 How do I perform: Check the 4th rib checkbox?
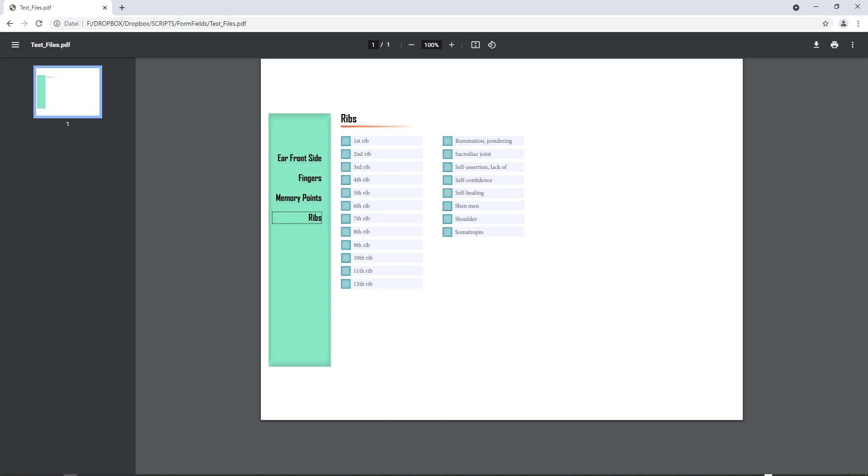coord(346,180)
